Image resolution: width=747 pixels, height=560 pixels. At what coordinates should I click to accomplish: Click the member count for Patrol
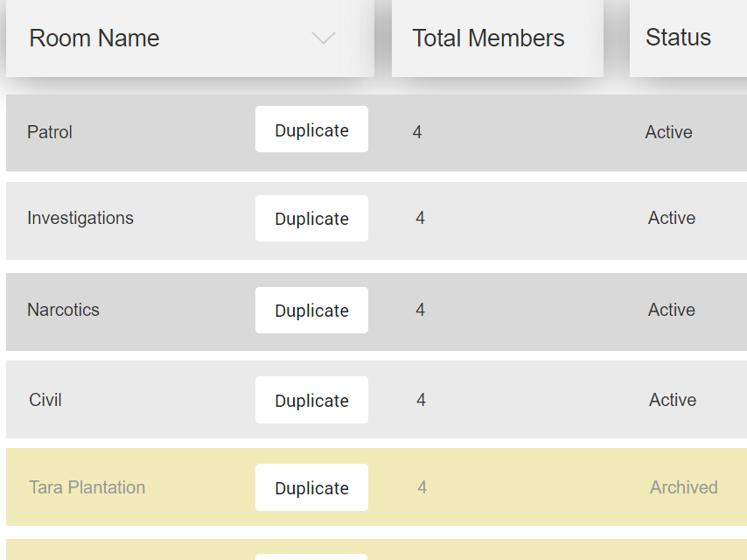[x=417, y=132]
